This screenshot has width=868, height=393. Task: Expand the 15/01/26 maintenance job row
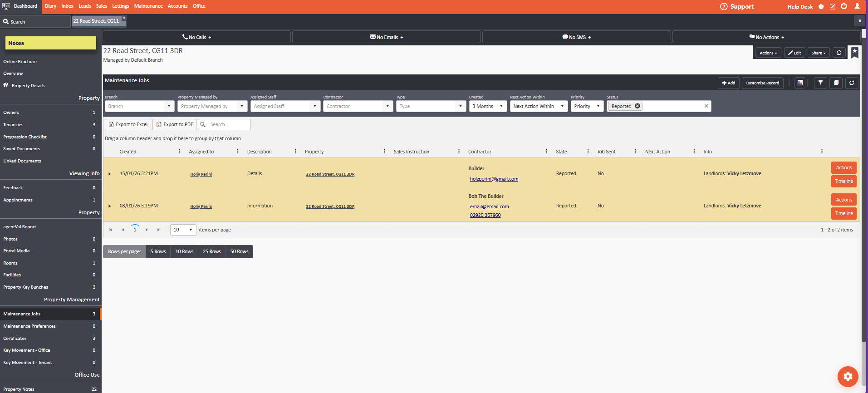[x=110, y=174]
